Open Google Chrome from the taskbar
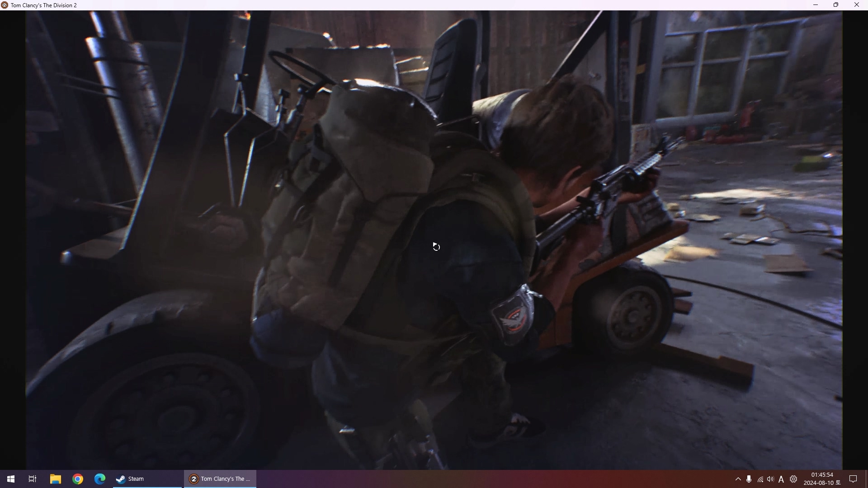Viewport: 868px width, 488px height. point(78,479)
